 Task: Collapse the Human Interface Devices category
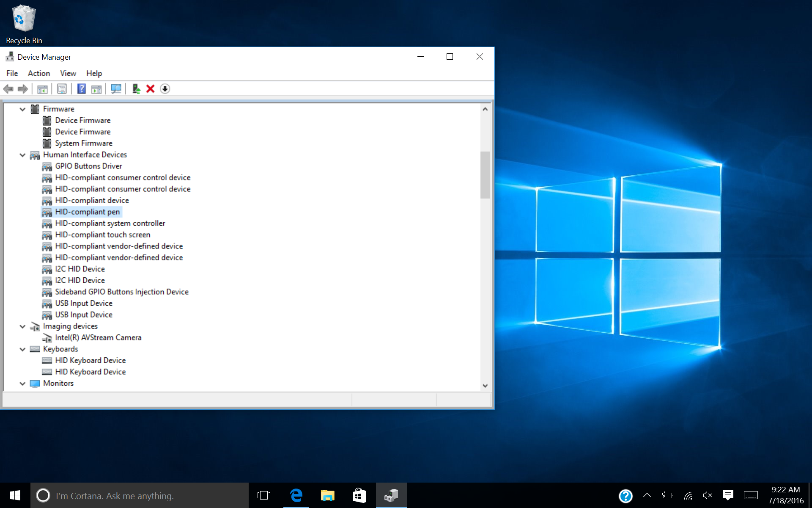[22, 155]
